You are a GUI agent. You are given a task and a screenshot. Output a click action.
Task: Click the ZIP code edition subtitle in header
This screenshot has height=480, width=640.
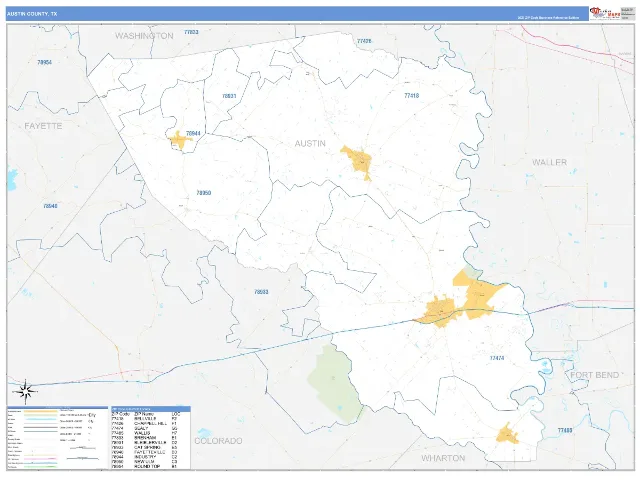[548, 18]
